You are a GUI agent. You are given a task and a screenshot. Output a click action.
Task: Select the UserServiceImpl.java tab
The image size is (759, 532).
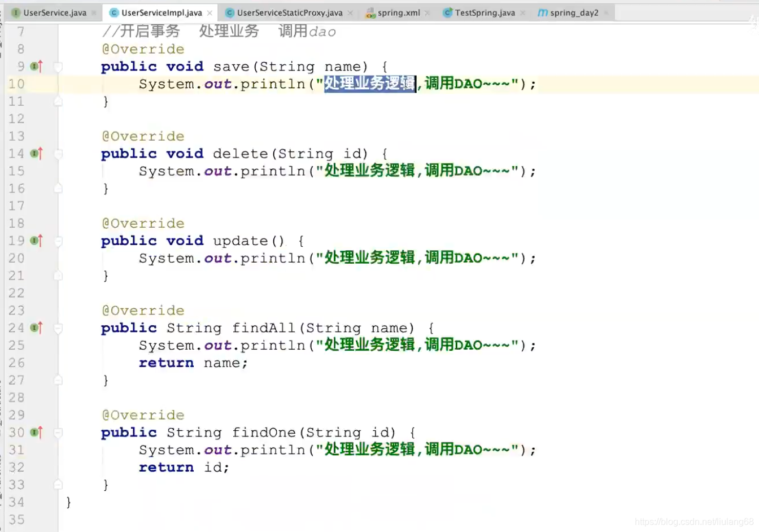click(x=161, y=13)
